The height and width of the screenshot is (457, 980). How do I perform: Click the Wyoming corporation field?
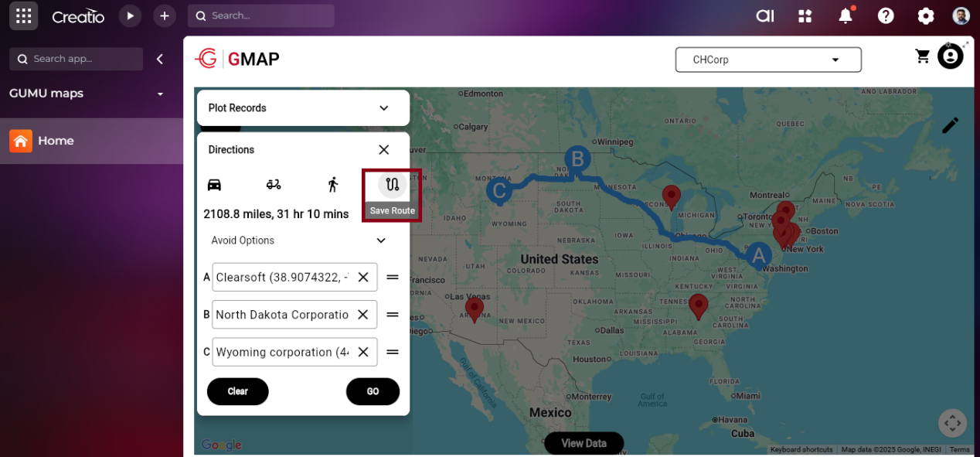coord(294,352)
